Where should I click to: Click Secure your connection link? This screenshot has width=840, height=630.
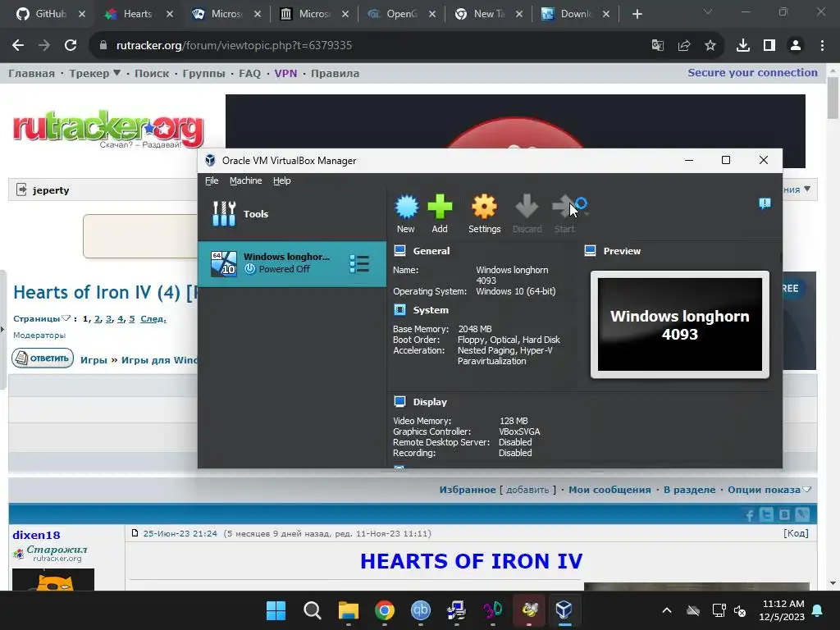tap(753, 72)
